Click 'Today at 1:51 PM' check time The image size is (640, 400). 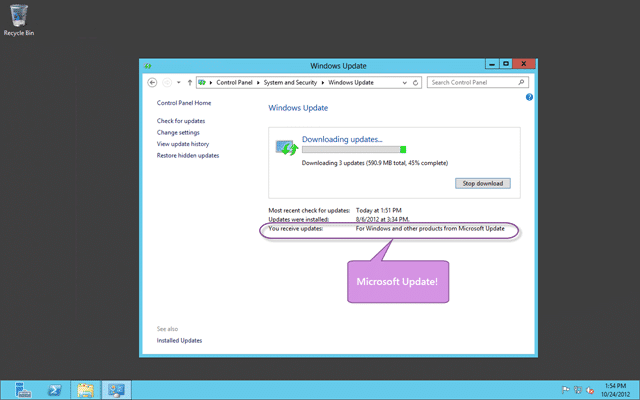coord(379,211)
